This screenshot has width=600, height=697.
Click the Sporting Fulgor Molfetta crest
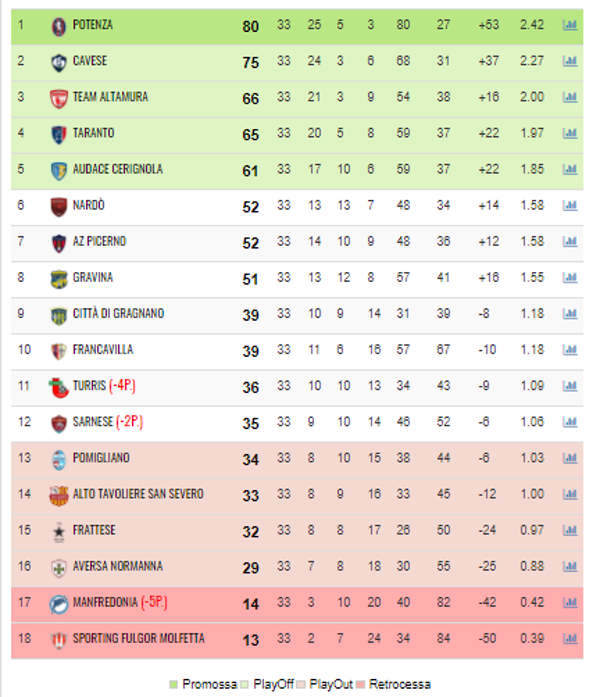click(x=58, y=638)
